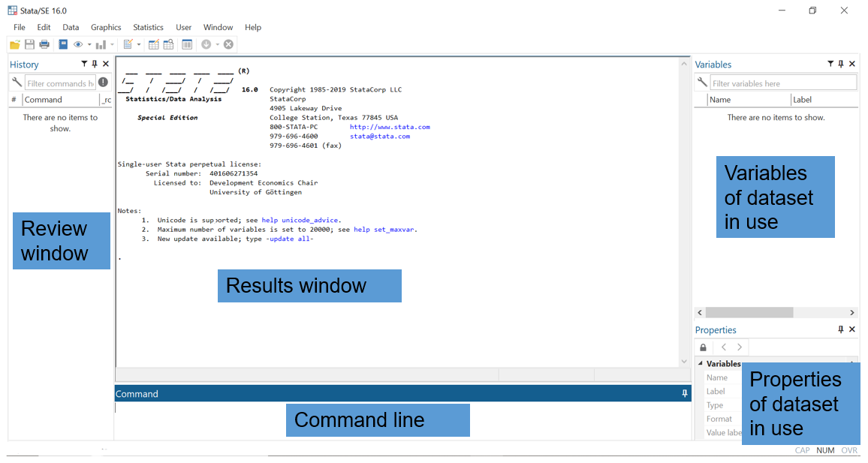Open the dropdown next to the Viewer icon

coord(89,44)
